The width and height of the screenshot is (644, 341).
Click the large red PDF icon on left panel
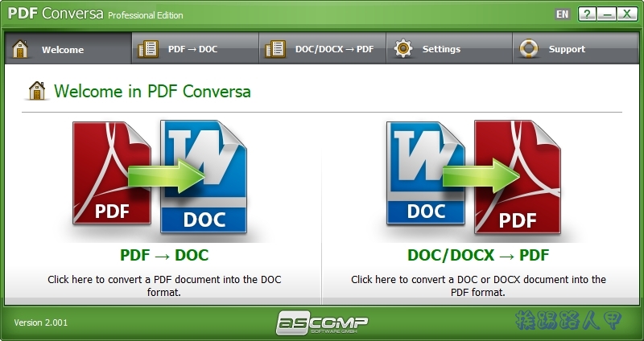pos(110,174)
